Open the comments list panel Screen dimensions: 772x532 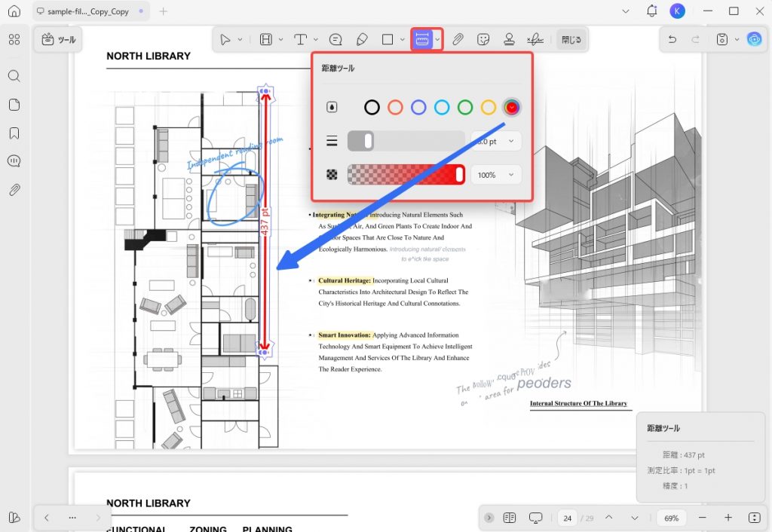point(14,161)
